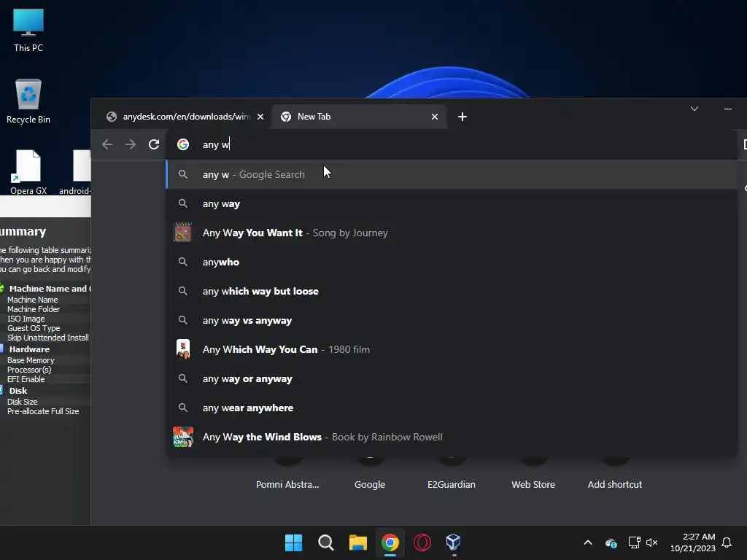Choose the 'anywho' suggestion
This screenshot has width=747, height=560.
452,262
